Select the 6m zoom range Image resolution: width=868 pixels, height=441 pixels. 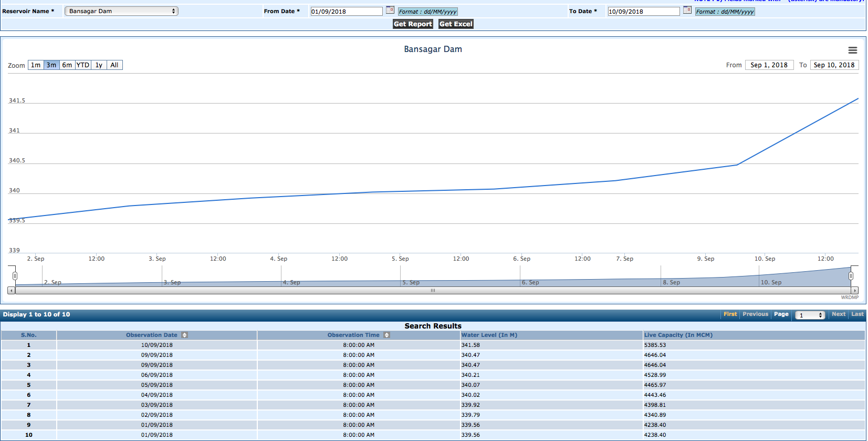tap(67, 65)
